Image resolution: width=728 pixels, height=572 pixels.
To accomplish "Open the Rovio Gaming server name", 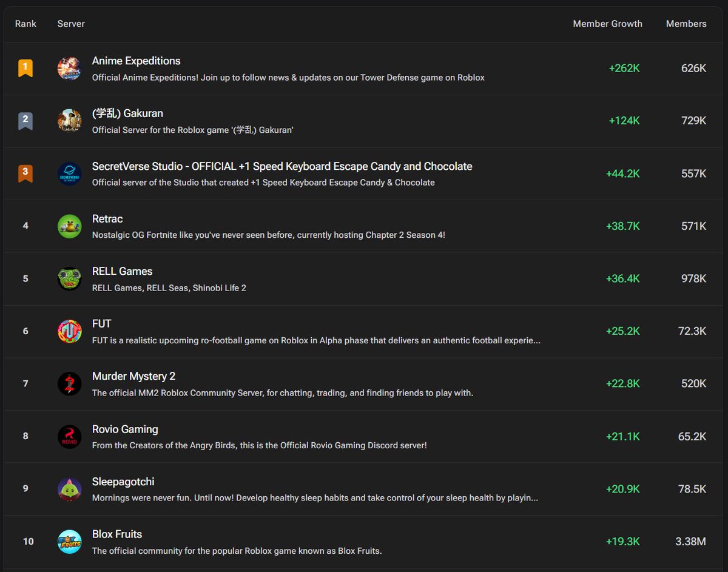I will click(x=125, y=429).
